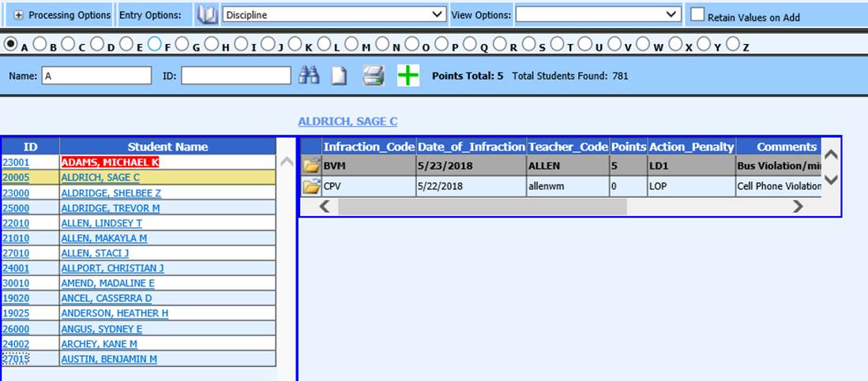Open the folder icon for BVM infraction
This screenshot has height=381, width=868.
tap(311, 166)
